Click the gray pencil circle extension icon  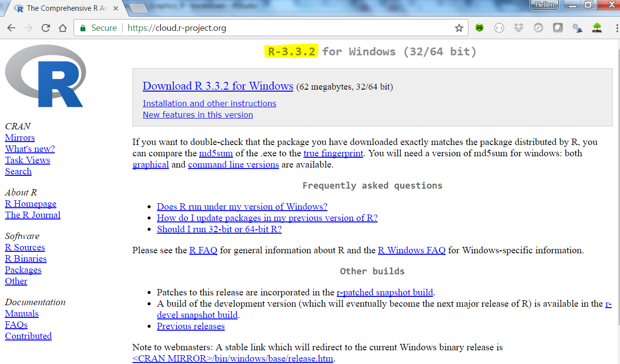[x=538, y=28]
